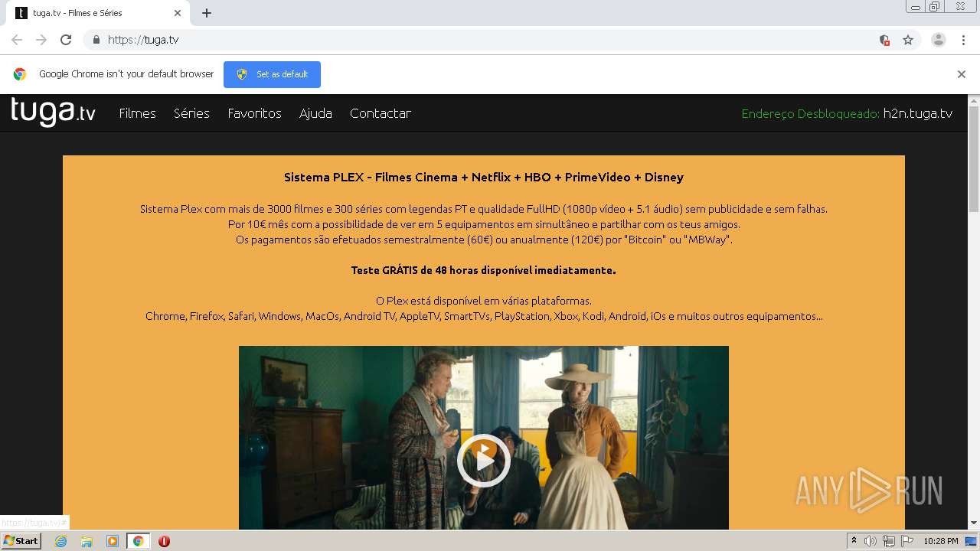Follow the h2n.tuga.tv unblocked address link
The image size is (980, 551).
917,113
